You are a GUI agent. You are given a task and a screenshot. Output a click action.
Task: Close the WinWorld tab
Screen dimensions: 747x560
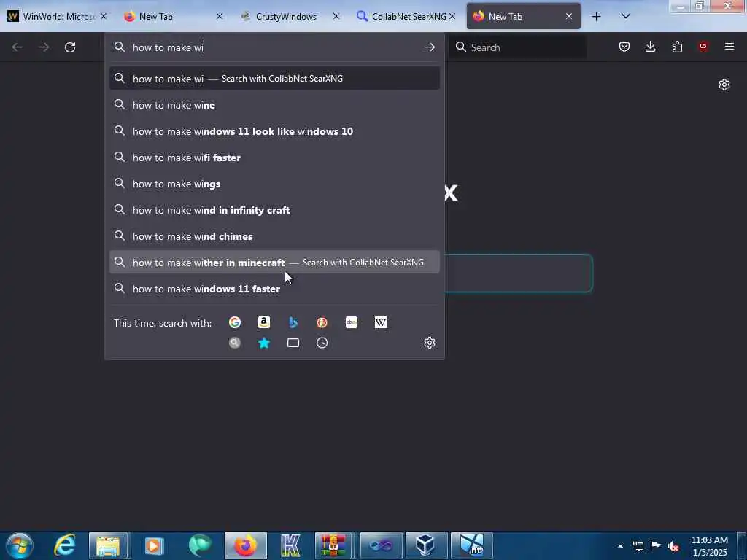point(104,17)
